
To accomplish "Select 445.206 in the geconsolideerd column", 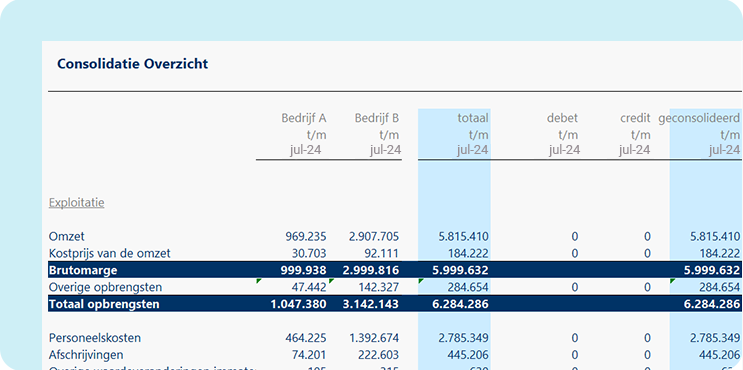I will pos(719,355).
